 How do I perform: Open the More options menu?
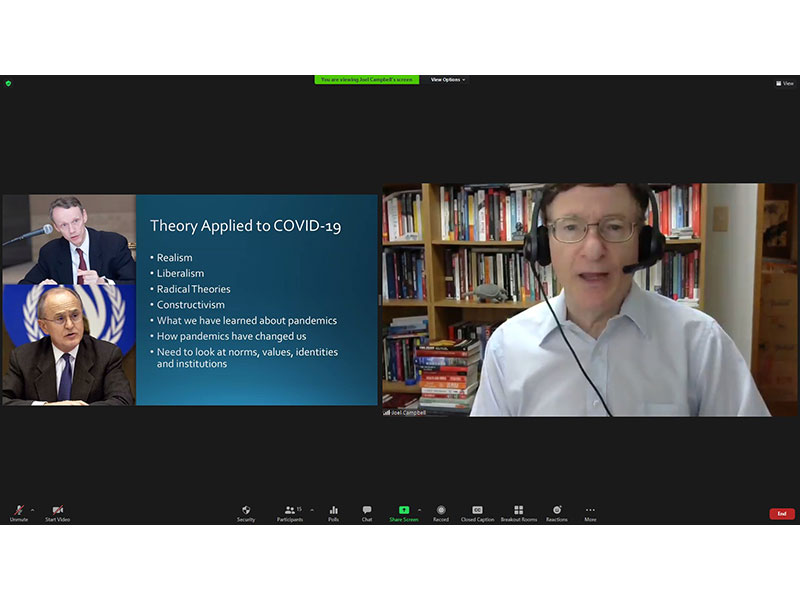(x=590, y=511)
